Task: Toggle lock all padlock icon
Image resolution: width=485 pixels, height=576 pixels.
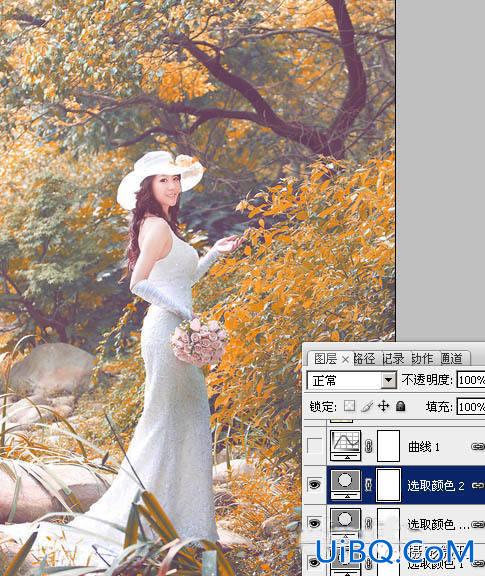Action: click(400, 406)
